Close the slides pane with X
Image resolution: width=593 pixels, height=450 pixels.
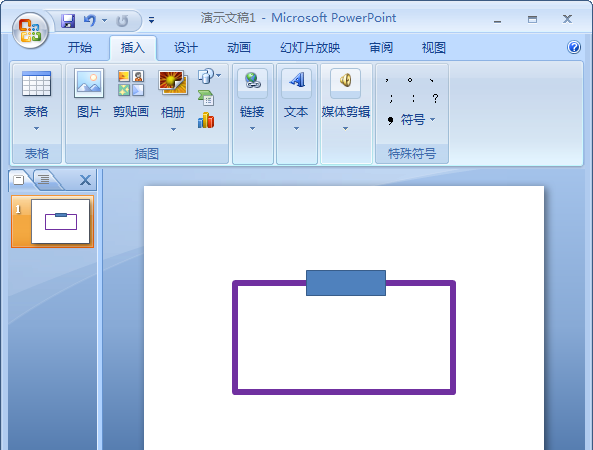tap(85, 180)
